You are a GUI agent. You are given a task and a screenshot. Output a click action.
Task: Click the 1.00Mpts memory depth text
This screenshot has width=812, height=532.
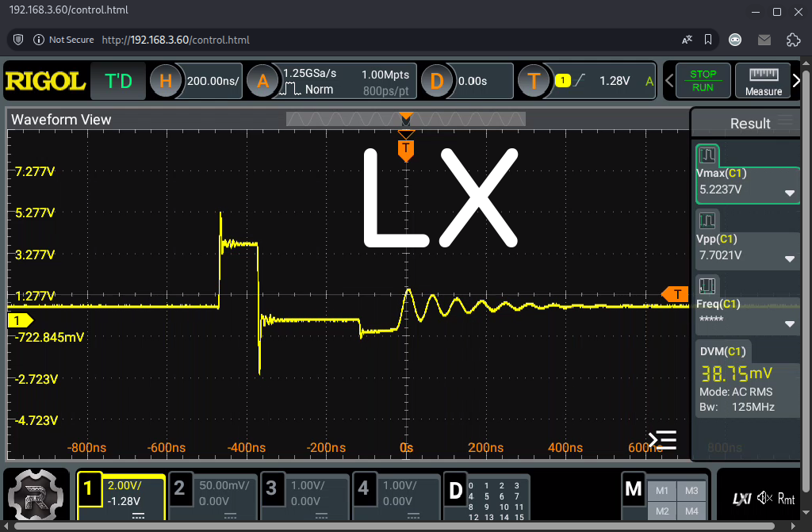coord(385,75)
